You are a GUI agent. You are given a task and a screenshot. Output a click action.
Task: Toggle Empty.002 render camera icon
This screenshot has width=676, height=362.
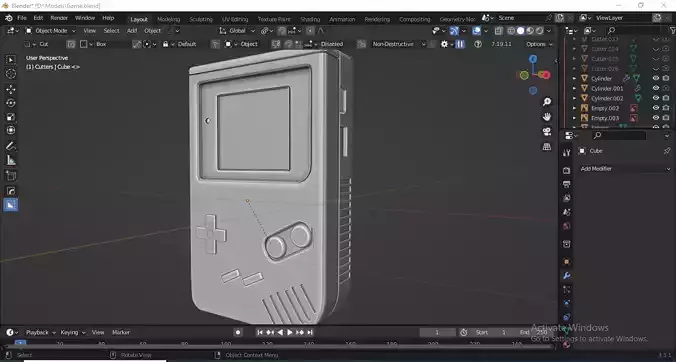tap(666, 108)
